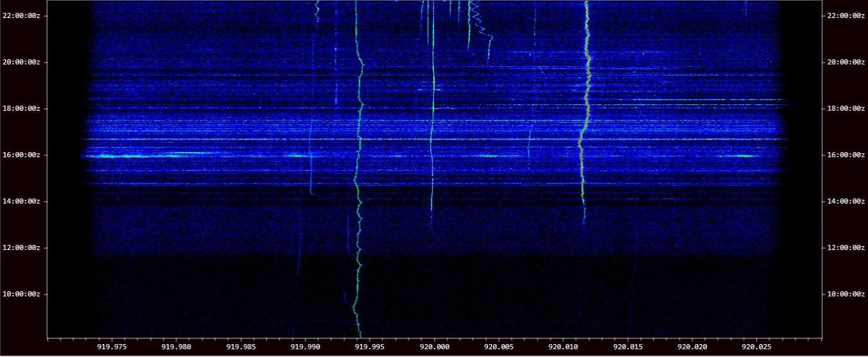Click the 920.010 frequency axis label

click(563, 346)
